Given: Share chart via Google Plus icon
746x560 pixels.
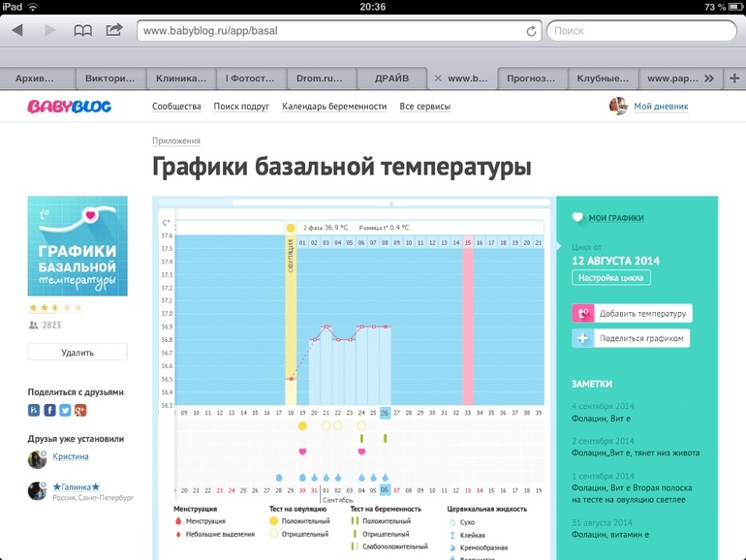Looking at the screenshot, I should (80, 410).
